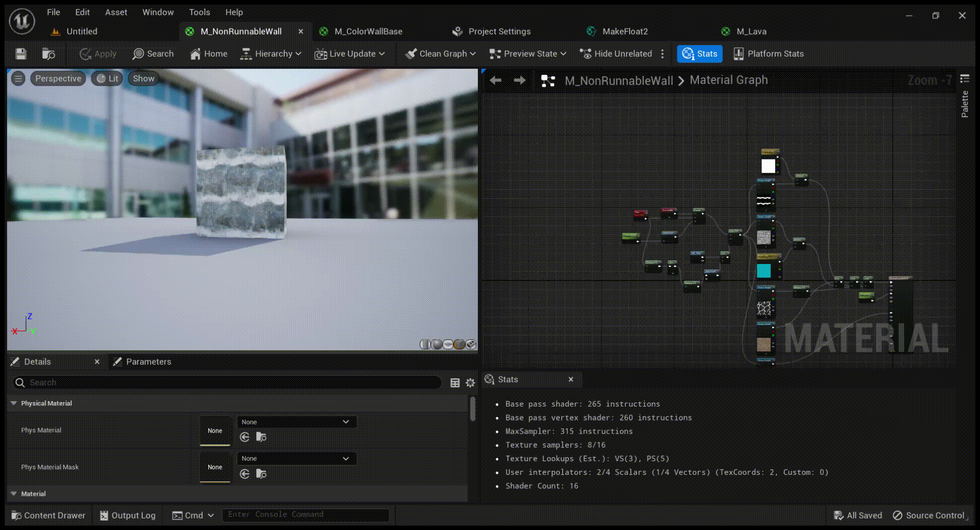Click Phys Material None thumbnail
The height and width of the screenshot is (530, 980).
point(215,431)
